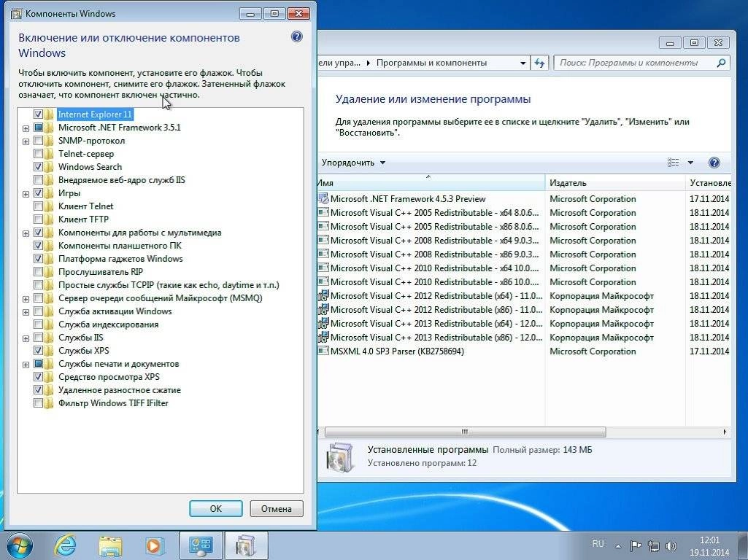Open the Start menu orb
This screenshot has width=748, height=560.
pyautogui.click(x=20, y=545)
